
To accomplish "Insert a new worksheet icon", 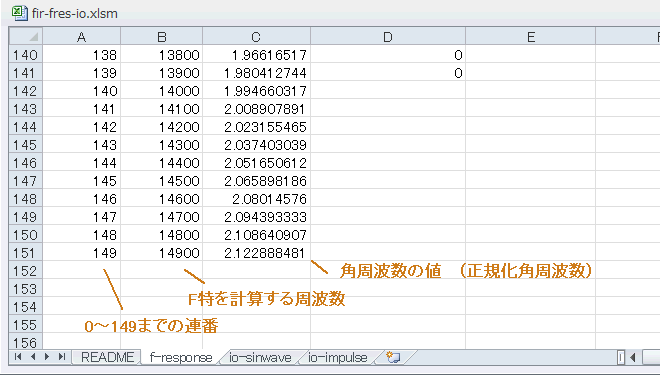I will coord(393,357).
